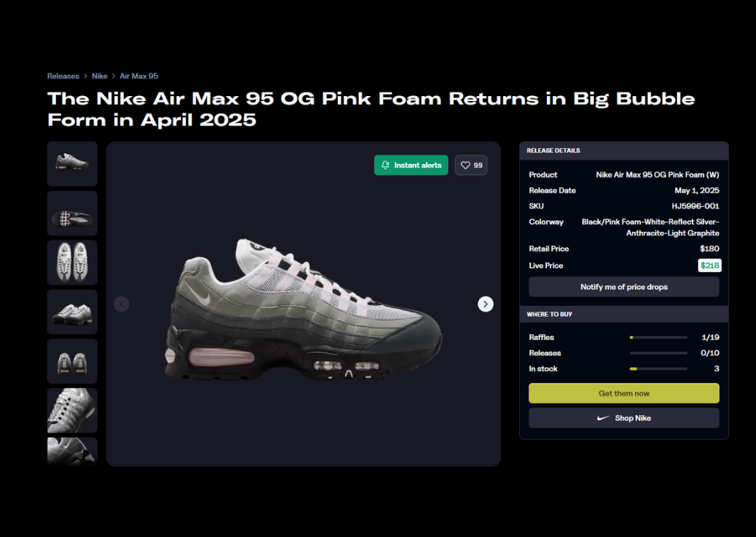Select the first side-profile thumbnail
This screenshot has height=537, width=756.
pyautogui.click(x=72, y=164)
